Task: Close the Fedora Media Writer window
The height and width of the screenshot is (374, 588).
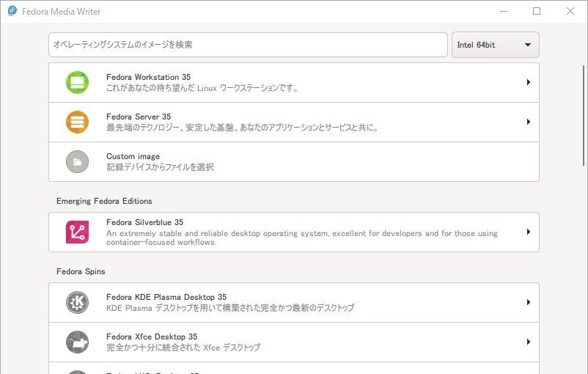Action: tap(570, 11)
